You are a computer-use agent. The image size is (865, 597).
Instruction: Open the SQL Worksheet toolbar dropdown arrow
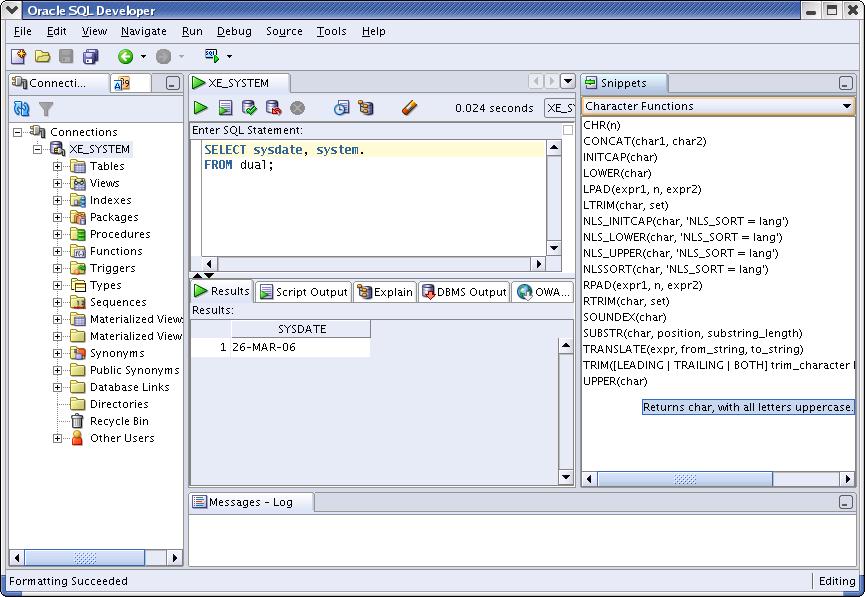pos(229,56)
